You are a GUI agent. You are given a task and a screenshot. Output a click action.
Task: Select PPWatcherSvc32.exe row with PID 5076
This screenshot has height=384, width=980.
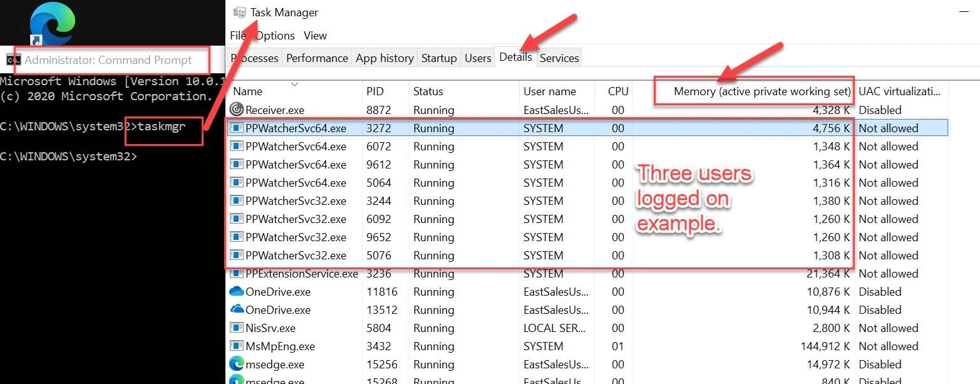click(296, 256)
